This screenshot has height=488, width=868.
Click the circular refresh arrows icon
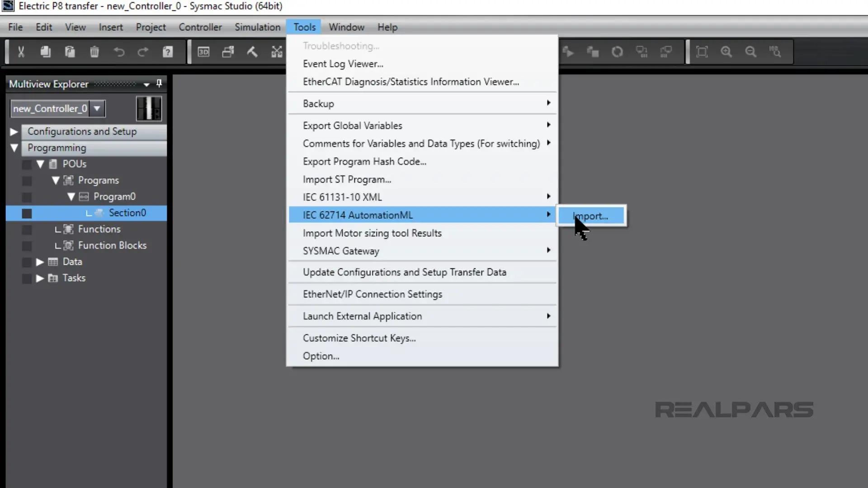pyautogui.click(x=617, y=52)
